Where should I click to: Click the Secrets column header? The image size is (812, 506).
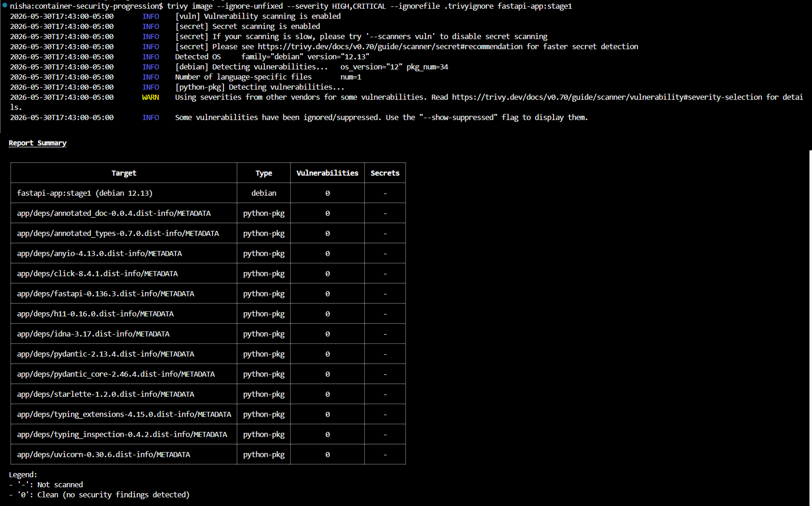tap(385, 173)
